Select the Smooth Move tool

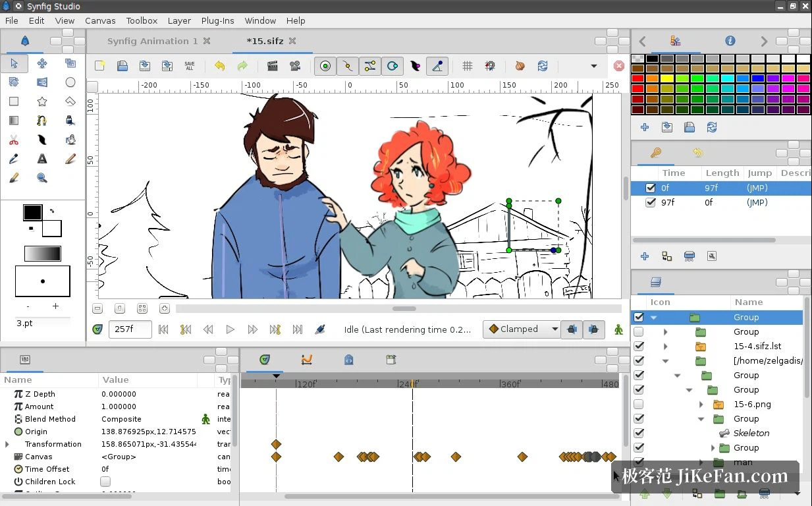[42, 63]
